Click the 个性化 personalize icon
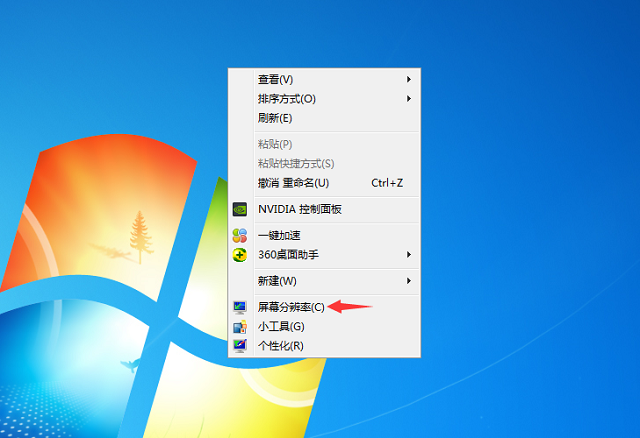Viewport: 640px width, 438px height. (x=240, y=346)
